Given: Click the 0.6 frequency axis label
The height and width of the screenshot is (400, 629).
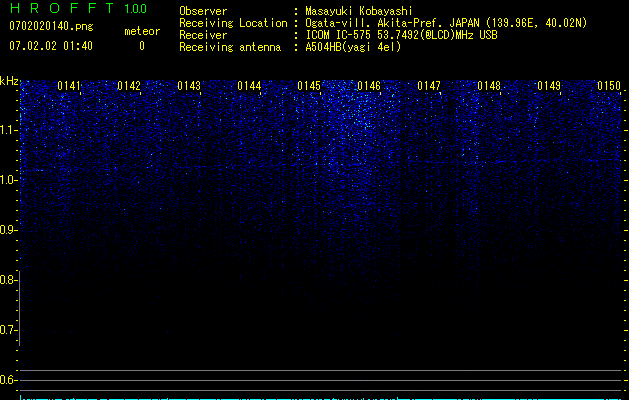Looking at the screenshot, I should click(x=8, y=380).
